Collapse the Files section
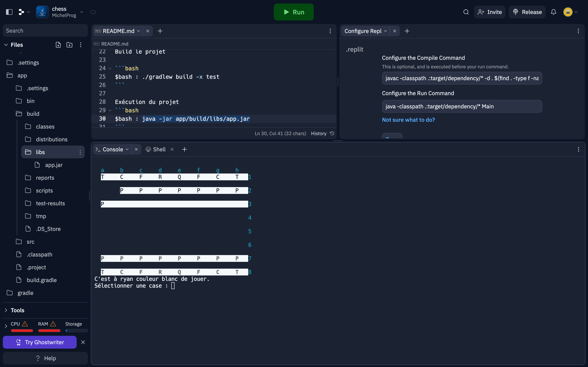The width and height of the screenshot is (588, 367). [x=6, y=45]
